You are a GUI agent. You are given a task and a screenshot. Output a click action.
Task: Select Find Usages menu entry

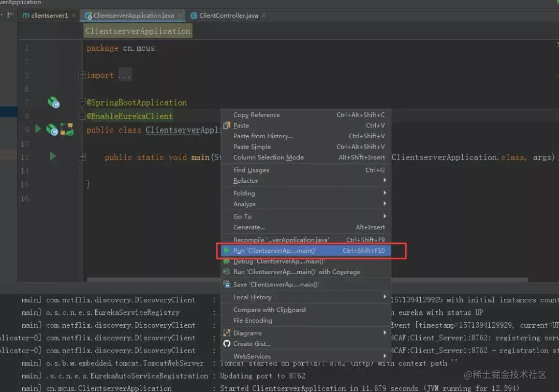pyautogui.click(x=306, y=170)
